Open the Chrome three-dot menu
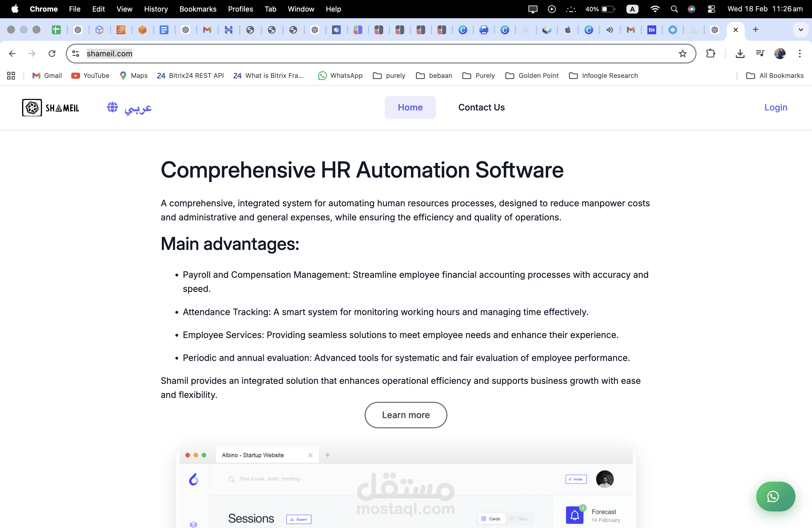 [x=800, y=54]
